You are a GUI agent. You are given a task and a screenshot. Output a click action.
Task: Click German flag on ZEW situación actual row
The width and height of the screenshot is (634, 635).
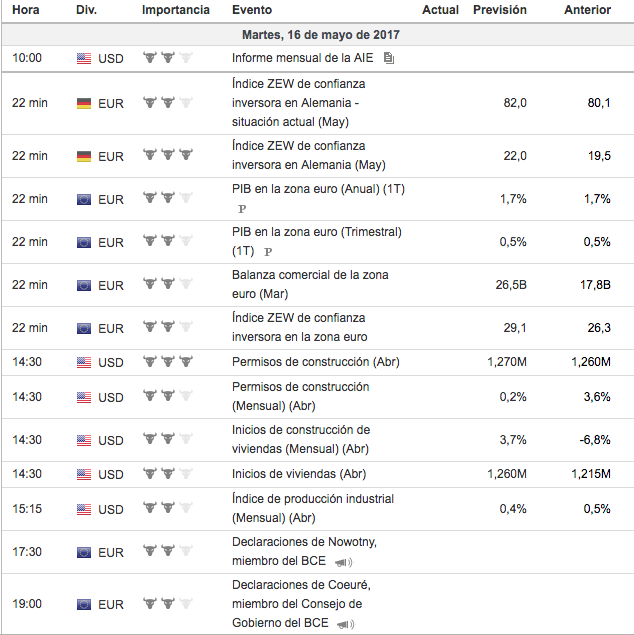click(x=84, y=103)
